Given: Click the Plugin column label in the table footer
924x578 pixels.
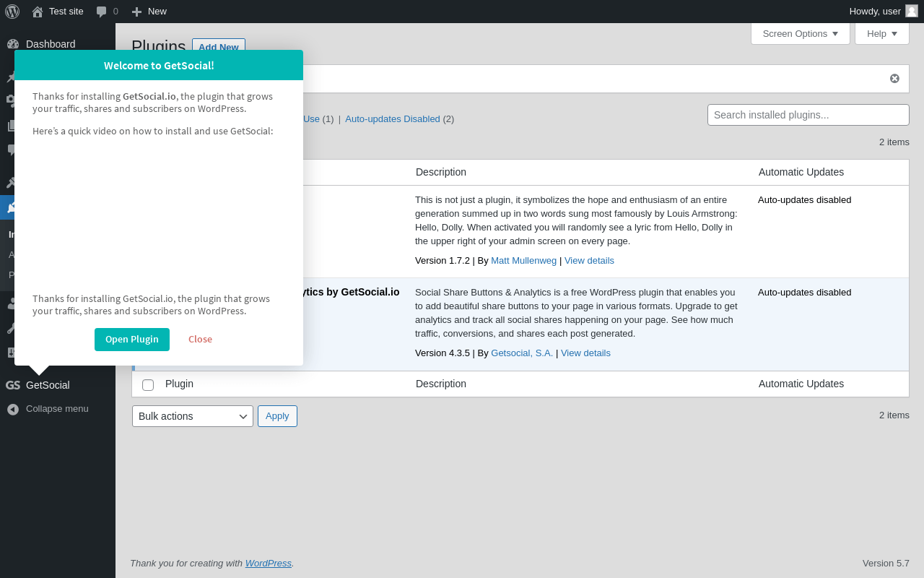Looking at the screenshot, I should (x=179, y=384).
